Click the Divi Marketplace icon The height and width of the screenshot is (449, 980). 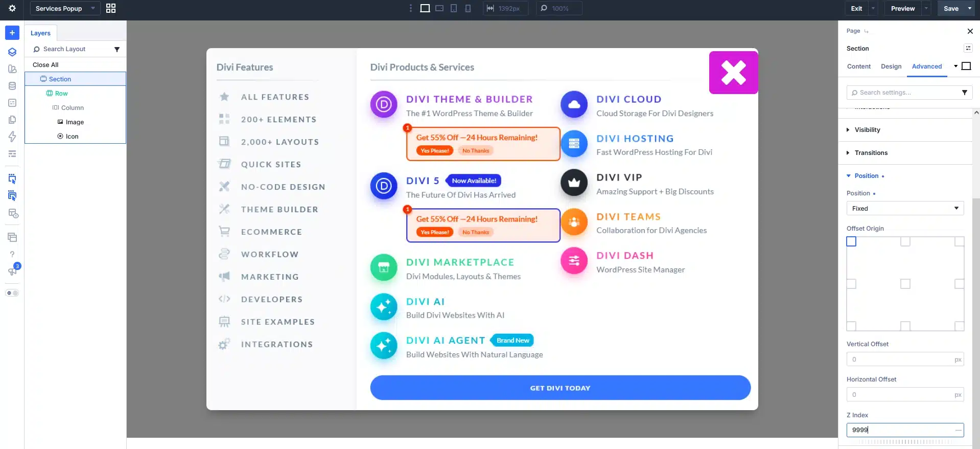(x=384, y=267)
